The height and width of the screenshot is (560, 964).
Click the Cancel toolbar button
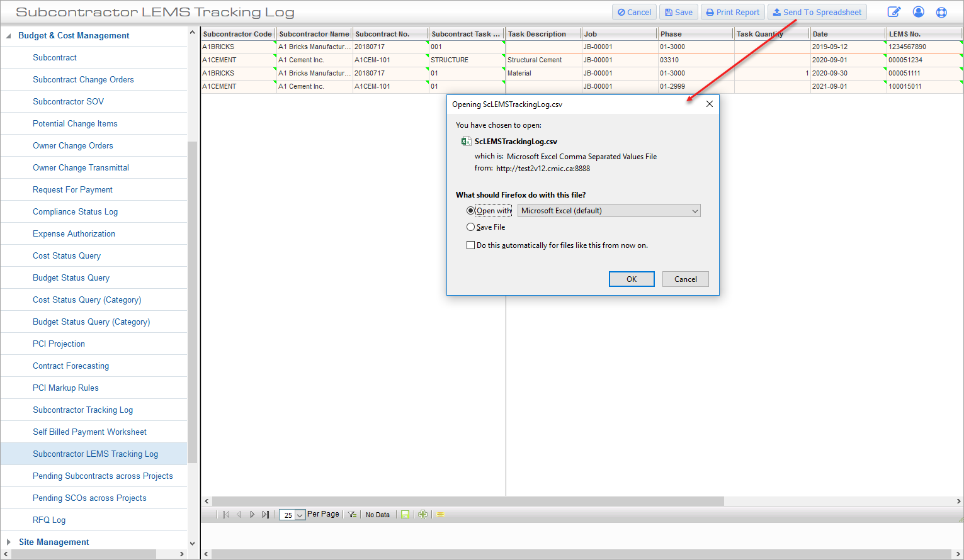(x=634, y=12)
